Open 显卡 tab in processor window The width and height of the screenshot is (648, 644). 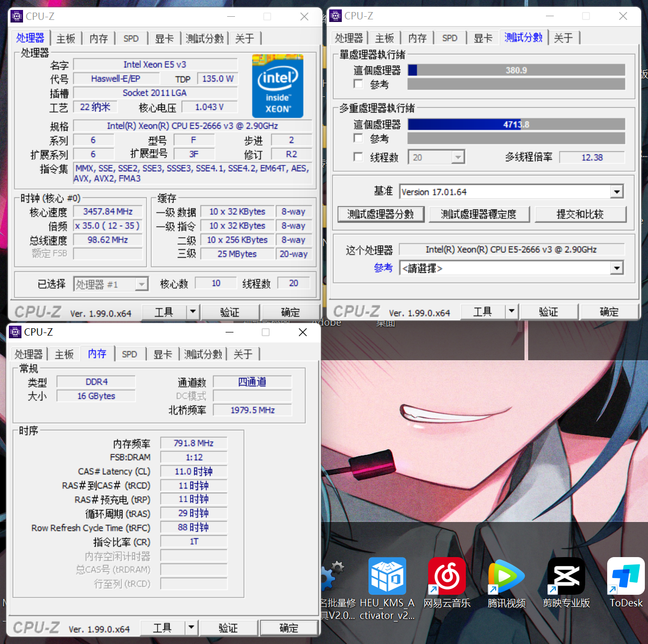164,39
